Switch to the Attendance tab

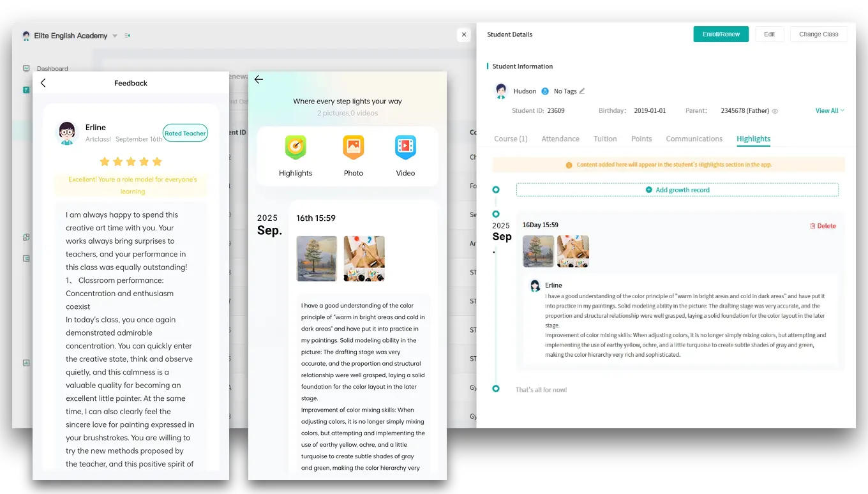coord(560,138)
